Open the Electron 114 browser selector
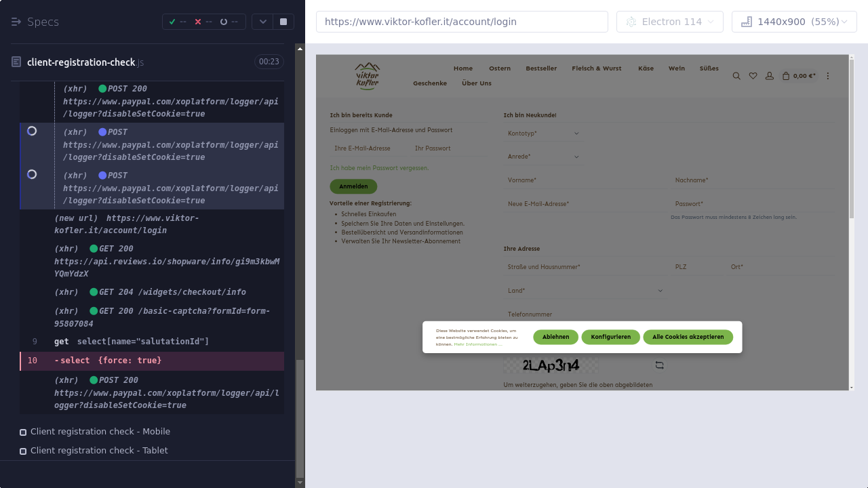868x488 pixels. pos(670,22)
